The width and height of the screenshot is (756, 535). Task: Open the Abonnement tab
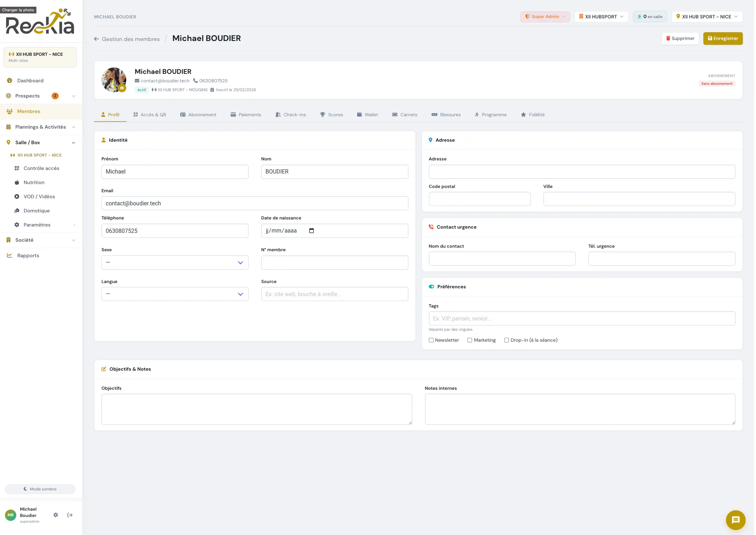click(198, 114)
